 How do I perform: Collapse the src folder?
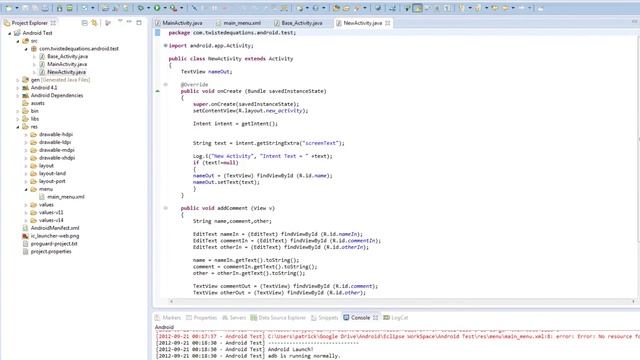click(18, 41)
